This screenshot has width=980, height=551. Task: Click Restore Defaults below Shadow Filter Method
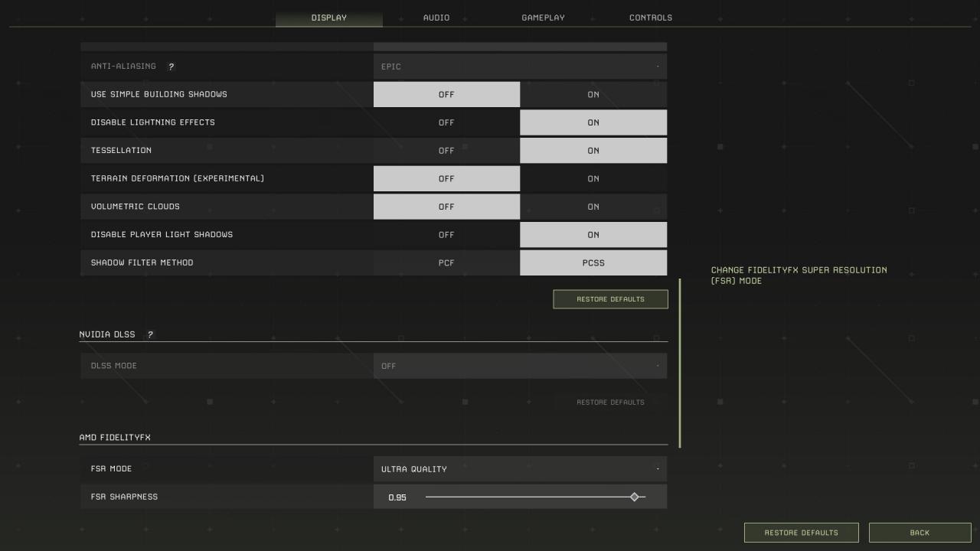pos(610,299)
